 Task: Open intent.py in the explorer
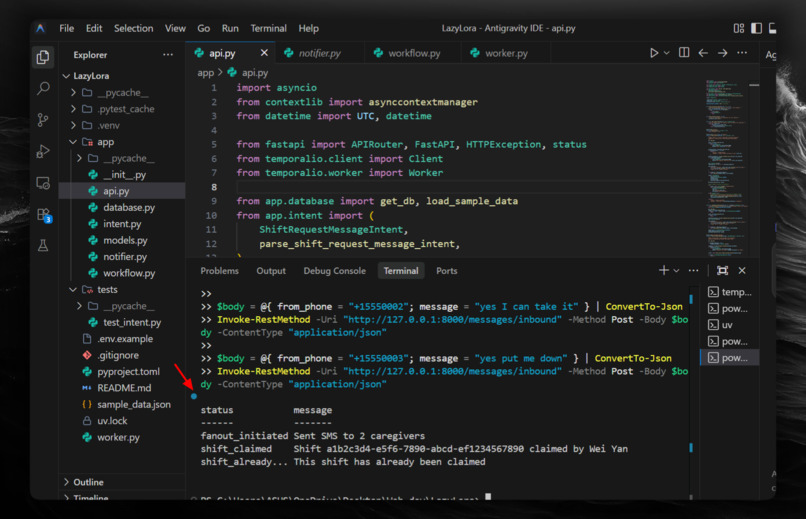pos(122,224)
